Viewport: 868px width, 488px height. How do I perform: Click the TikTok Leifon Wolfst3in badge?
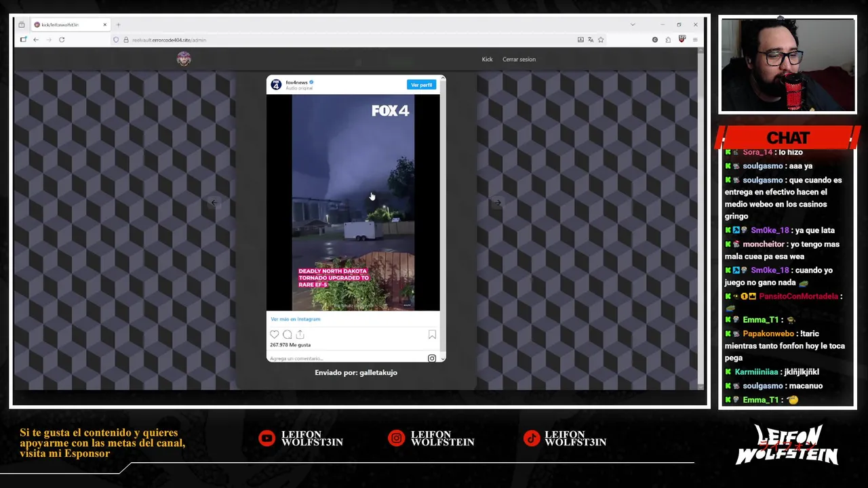tap(565, 439)
